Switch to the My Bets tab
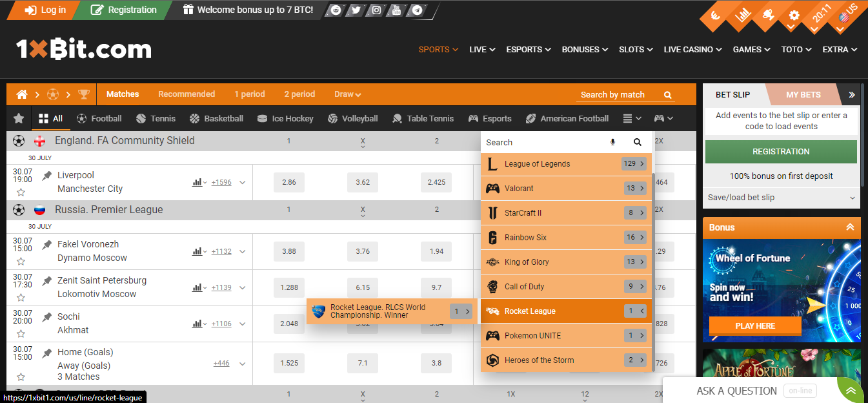This screenshot has width=868, height=403. (x=803, y=94)
